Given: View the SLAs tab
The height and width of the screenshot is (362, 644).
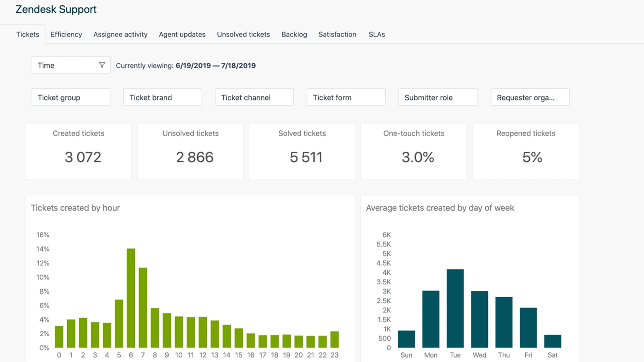Looking at the screenshot, I should pos(377,34).
